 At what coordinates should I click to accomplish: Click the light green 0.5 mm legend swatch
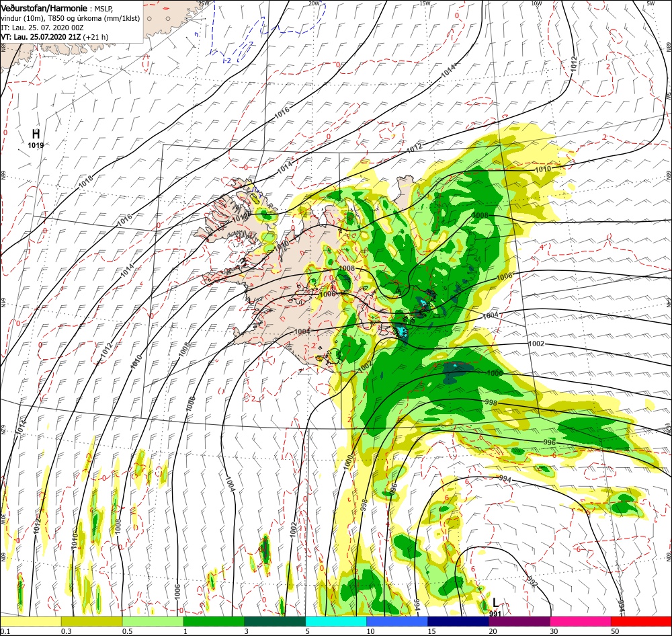click(x=153, y=621)
